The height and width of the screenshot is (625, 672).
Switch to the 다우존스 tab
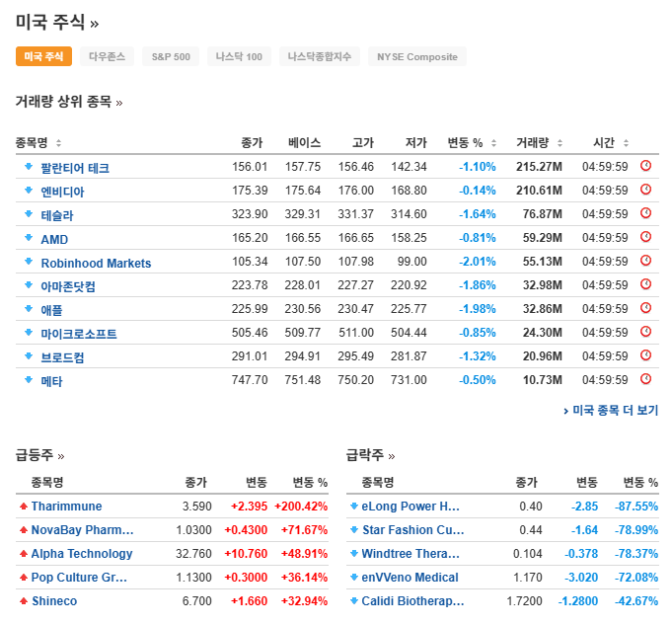[x=108, y=56]
